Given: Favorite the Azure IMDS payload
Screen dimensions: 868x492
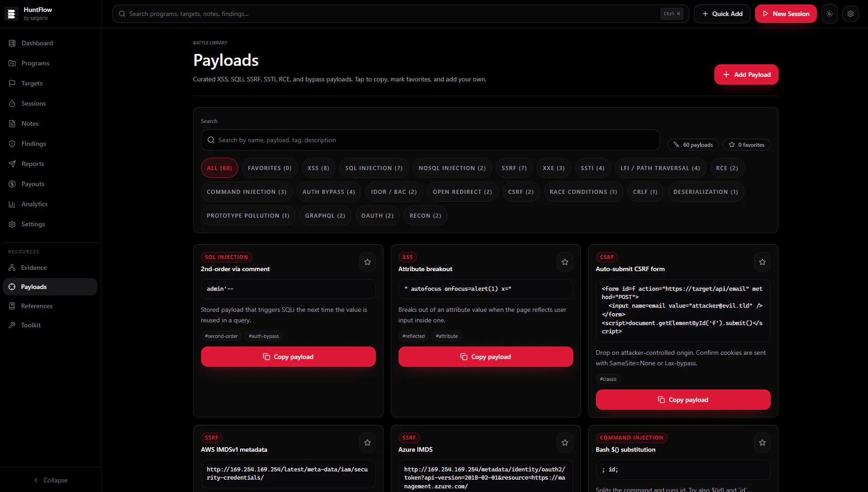Looking at the screenshot, I should click(x=565, y=443).
